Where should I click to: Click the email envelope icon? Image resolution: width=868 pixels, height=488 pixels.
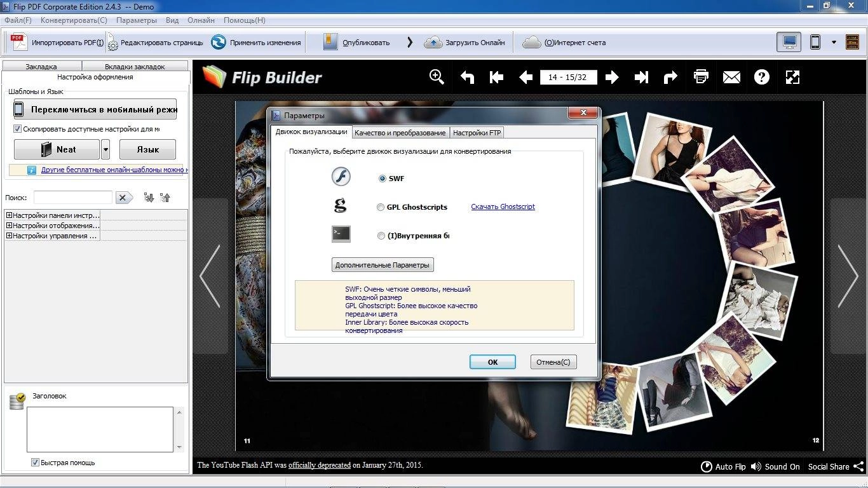(731, 78)
